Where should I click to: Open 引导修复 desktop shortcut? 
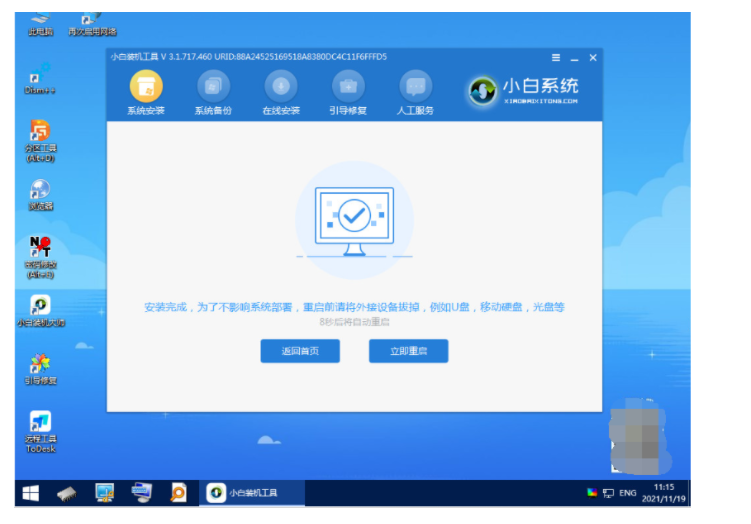pyautogui.click(x=41, y=370)
